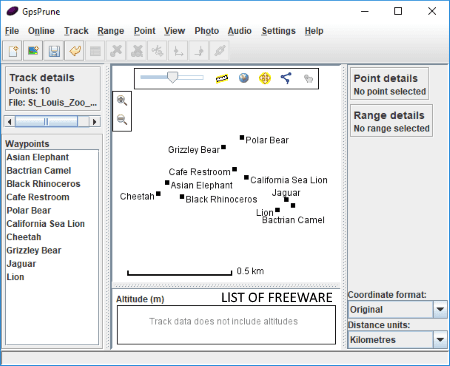Screen dimensions: 450x366
Task: Select Jaguar in Waypoints list
Action: (x=52, y=264)
